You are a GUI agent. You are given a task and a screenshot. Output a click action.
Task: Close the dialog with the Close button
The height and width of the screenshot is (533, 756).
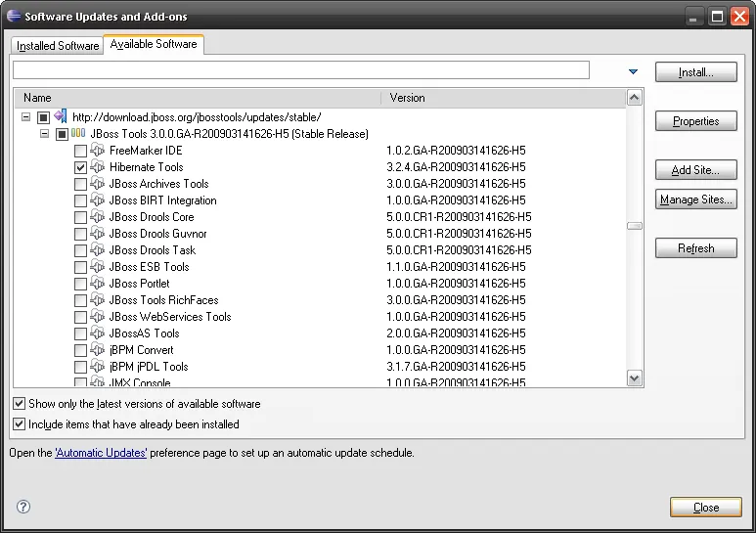pos(706,507)
